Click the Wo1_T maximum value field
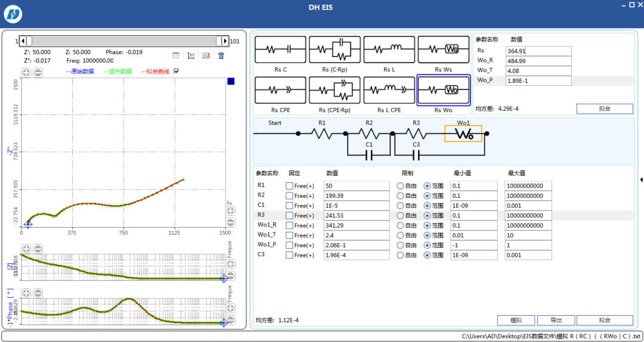The image size is (644, 342). [528, 235]
